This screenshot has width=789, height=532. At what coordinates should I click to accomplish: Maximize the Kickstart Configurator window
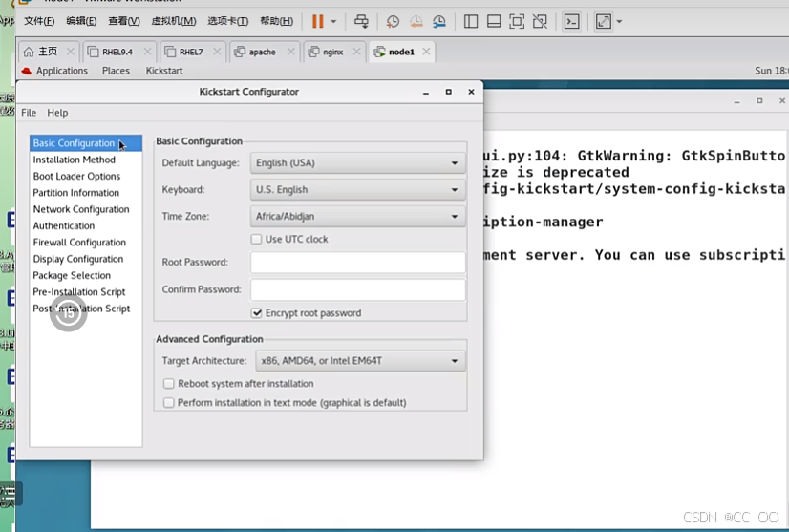point(448,92)
